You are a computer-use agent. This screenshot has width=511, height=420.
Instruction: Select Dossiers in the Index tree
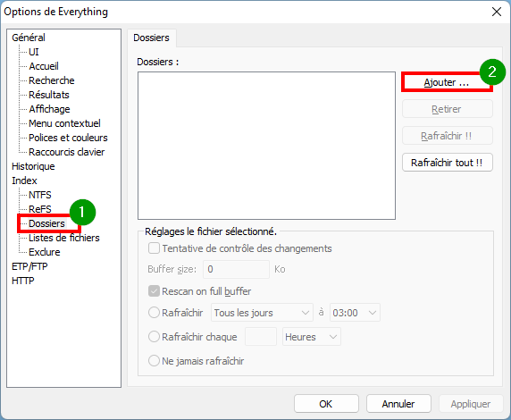(x=46, y=223)
